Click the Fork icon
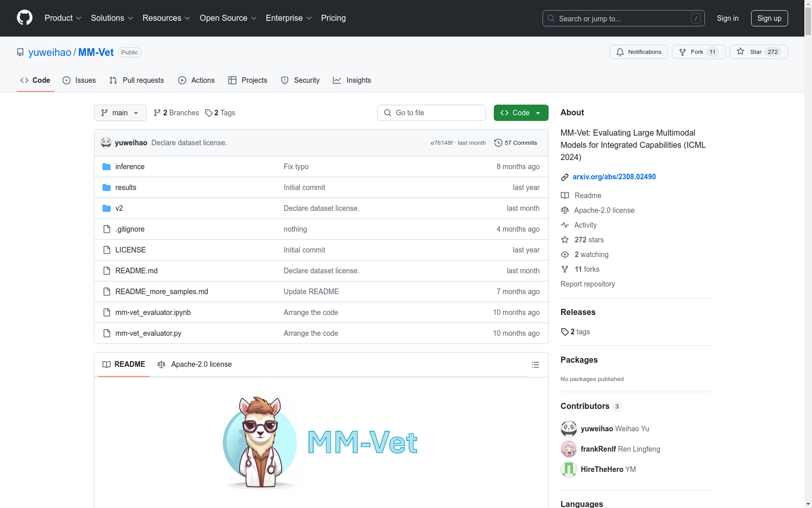This screenshot has width=812, height=508. pyautogui.click(x=683, y=52)
